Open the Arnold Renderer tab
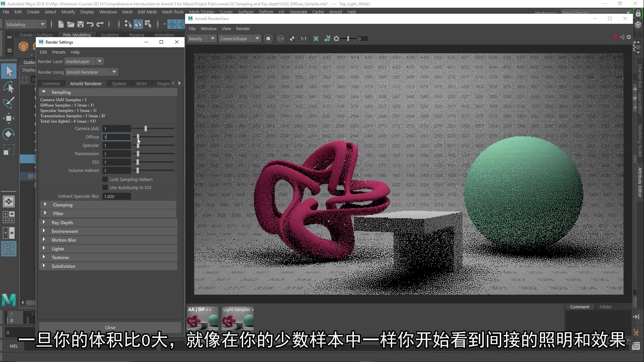The height and width of the screenshot is (362, 644). click(x=86, y=83)
